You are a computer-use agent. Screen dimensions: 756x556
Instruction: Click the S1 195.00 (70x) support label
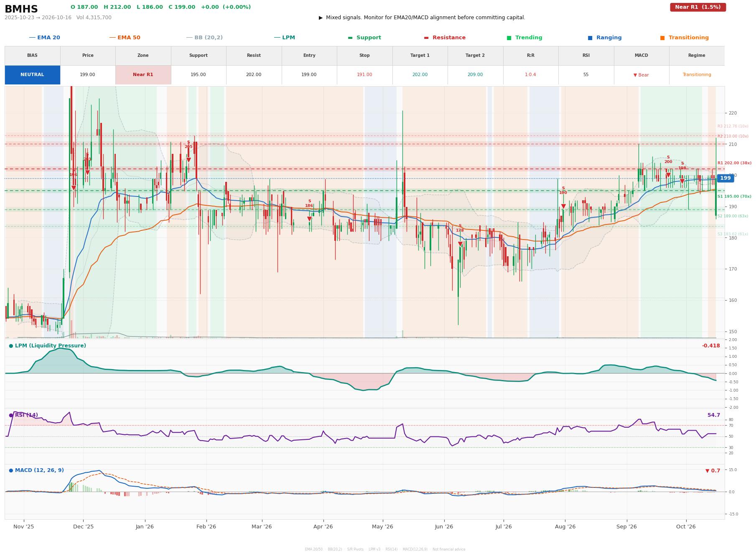click(x=734, y=196)
